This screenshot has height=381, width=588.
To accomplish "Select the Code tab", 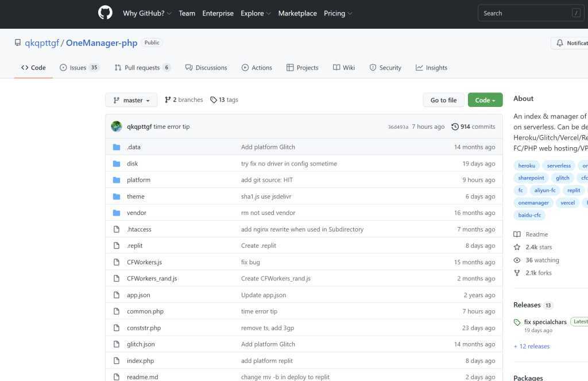I will coord(33,68).
